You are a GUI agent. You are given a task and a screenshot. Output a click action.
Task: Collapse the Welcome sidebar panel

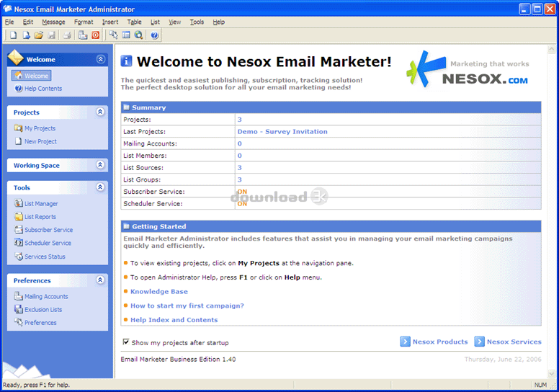point(101,59)
